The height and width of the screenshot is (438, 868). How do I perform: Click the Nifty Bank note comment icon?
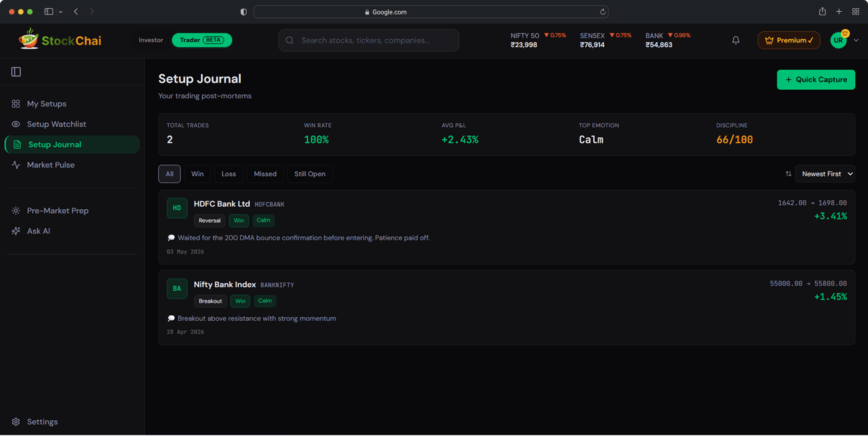click(171, 318)
